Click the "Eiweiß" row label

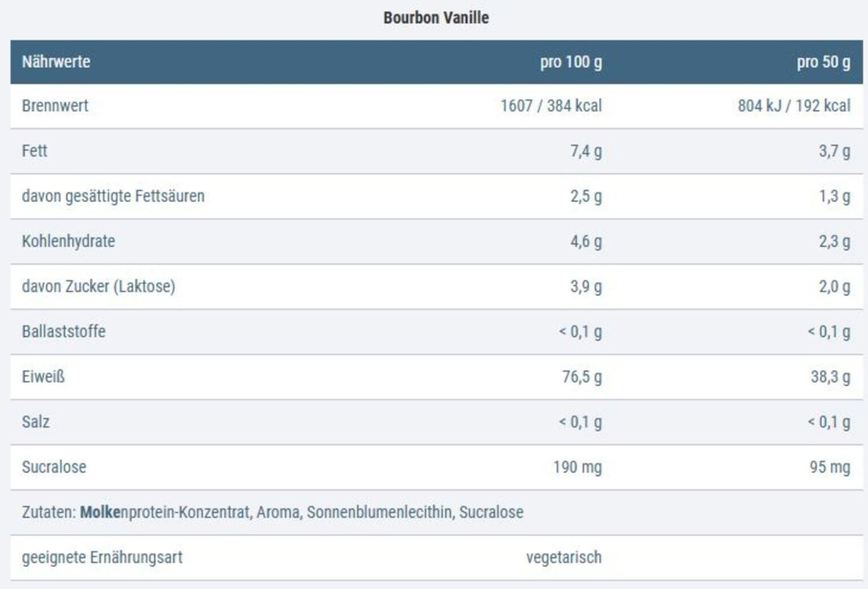[43, 377]
